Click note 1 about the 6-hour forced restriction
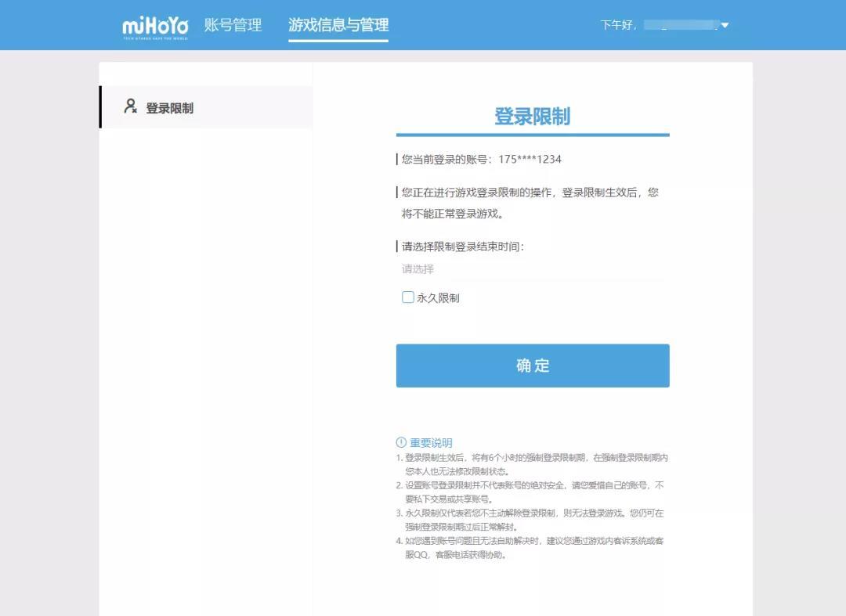Screen dimensions: 846x616 [x=532, y=464]
